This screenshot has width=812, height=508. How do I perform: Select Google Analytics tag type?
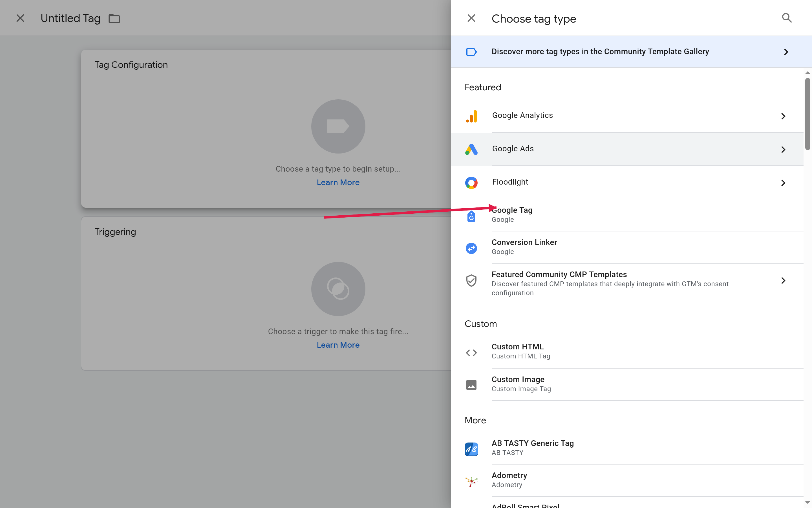627,116
